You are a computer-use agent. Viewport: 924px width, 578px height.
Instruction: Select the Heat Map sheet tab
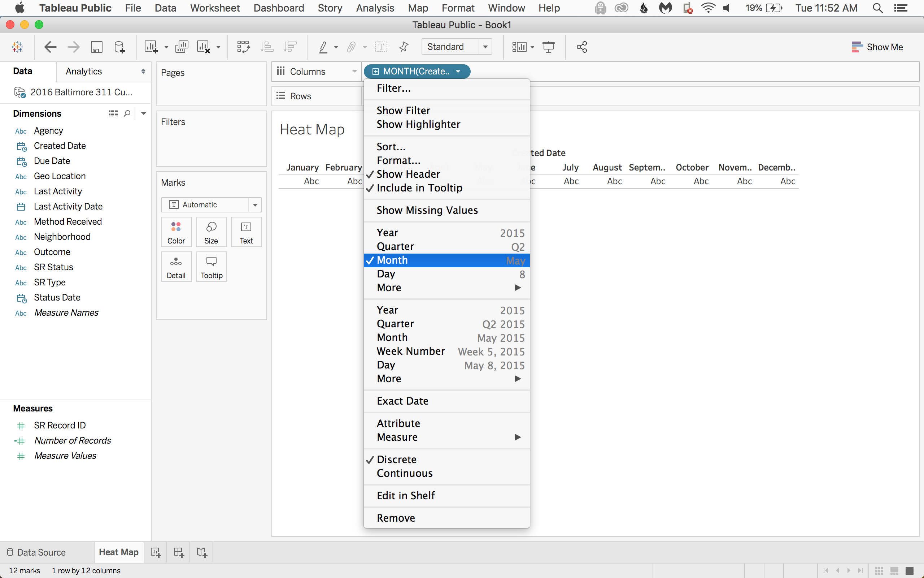click(119, 552)
